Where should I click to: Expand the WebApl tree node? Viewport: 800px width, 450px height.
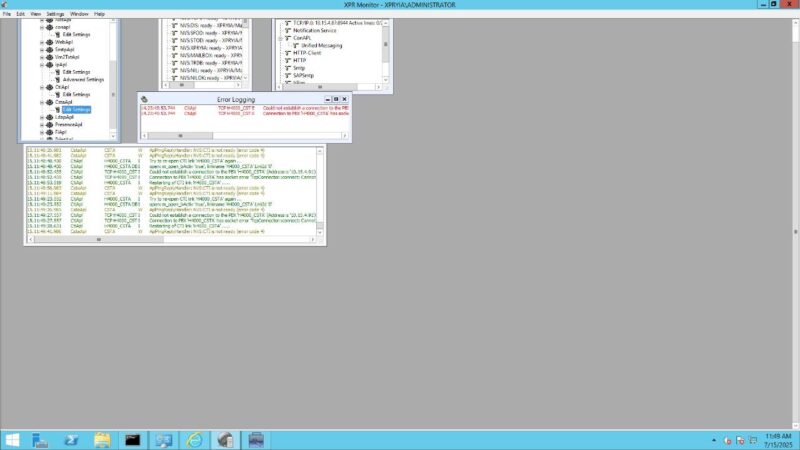(x=42, y=42)
